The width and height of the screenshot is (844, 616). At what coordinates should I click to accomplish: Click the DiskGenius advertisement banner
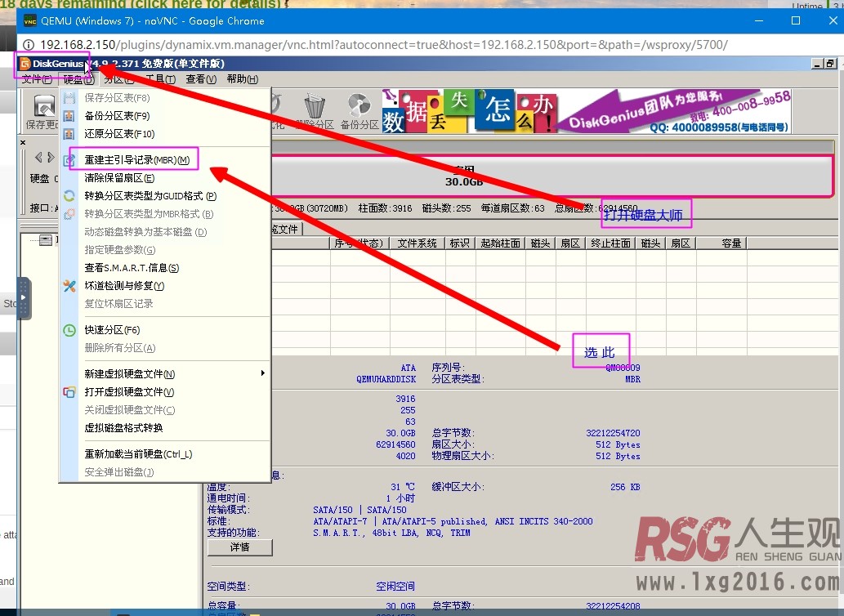[586, 111]
